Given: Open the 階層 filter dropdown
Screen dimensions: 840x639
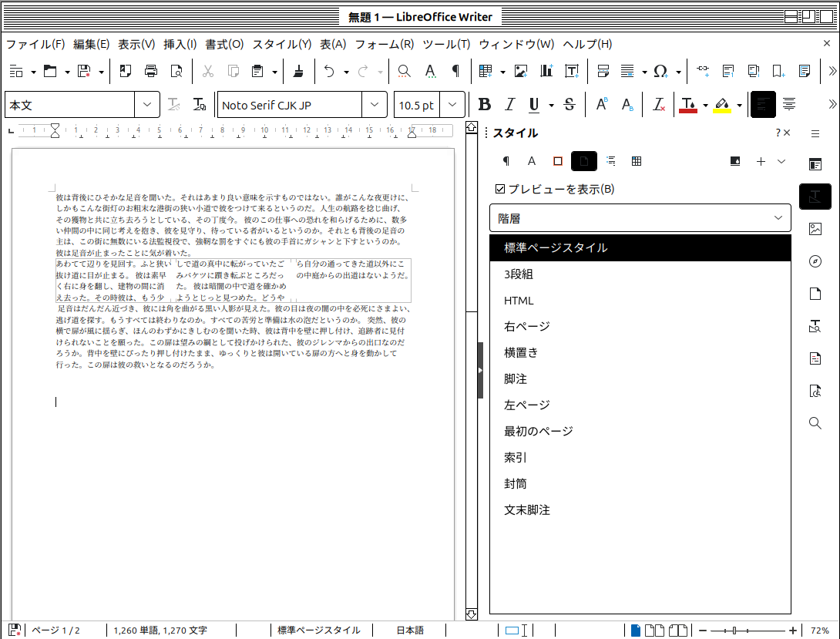Looking at the screenshot, I should (640, 218).
